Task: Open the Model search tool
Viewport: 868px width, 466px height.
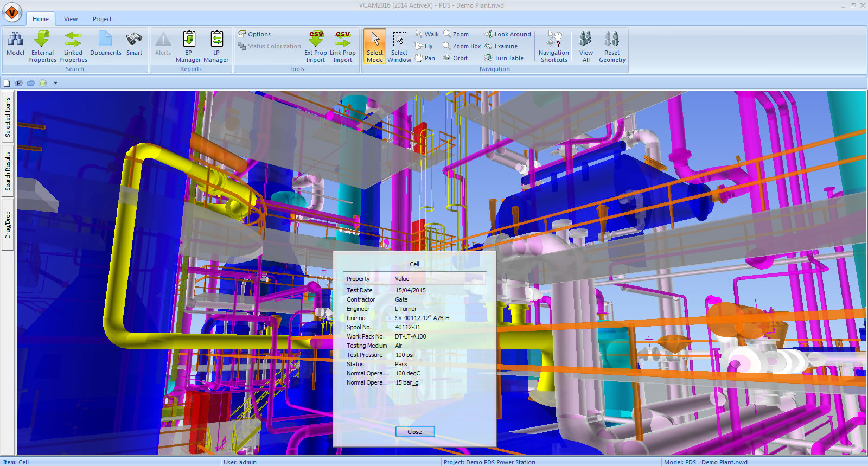Action: (15, 44)
